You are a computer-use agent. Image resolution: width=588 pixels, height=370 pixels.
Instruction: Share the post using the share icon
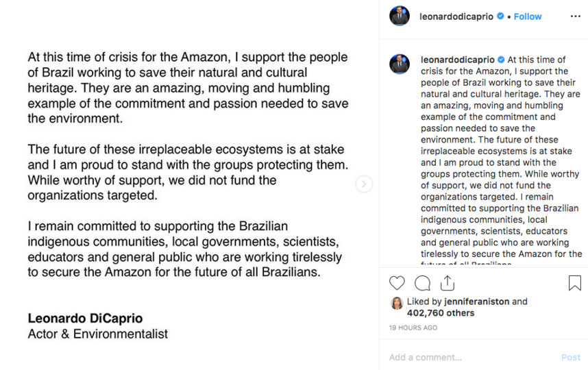(x=448, y=283)
